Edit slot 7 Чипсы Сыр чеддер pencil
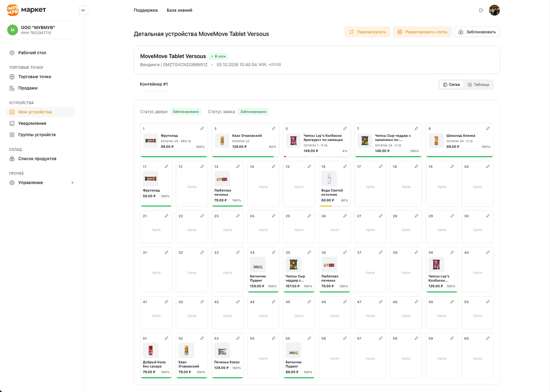This screenshot has height=392, width=550. pos(416,129)
